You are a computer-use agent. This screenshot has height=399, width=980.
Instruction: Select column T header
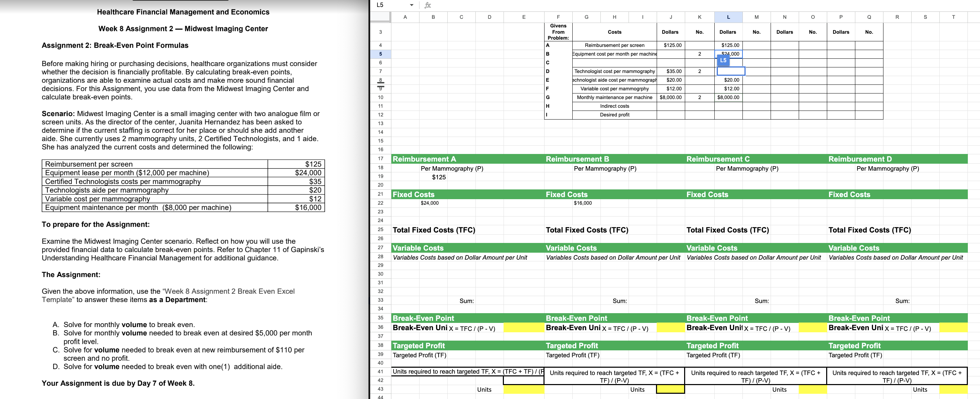click(x=953, y=17)
